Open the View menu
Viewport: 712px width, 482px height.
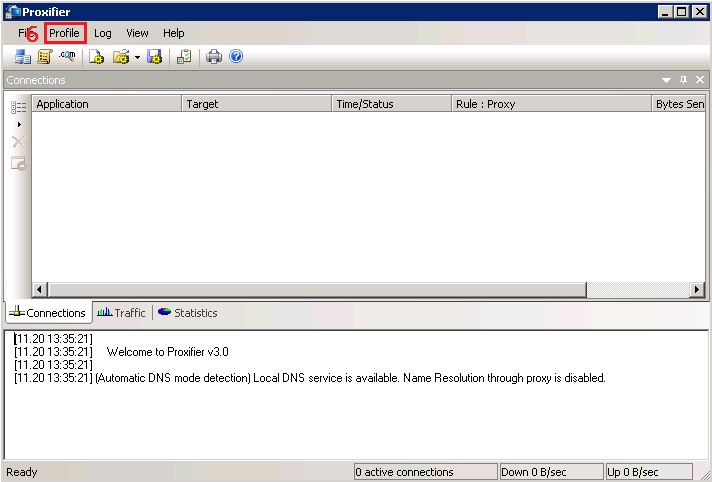(137, 33)
